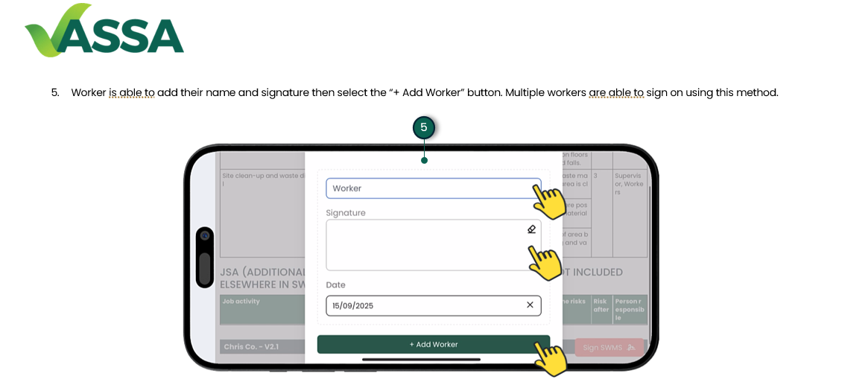Click the Person responsible column header

tap(630, 310)
